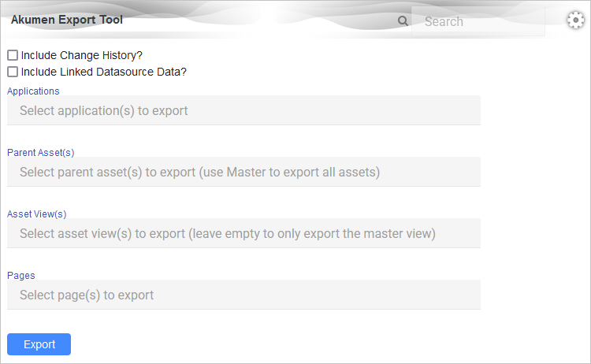Image resolution: width=591 pixels, height=364 pixels.
Task: Click the search magnifier icon
Action: coord(403,21)
